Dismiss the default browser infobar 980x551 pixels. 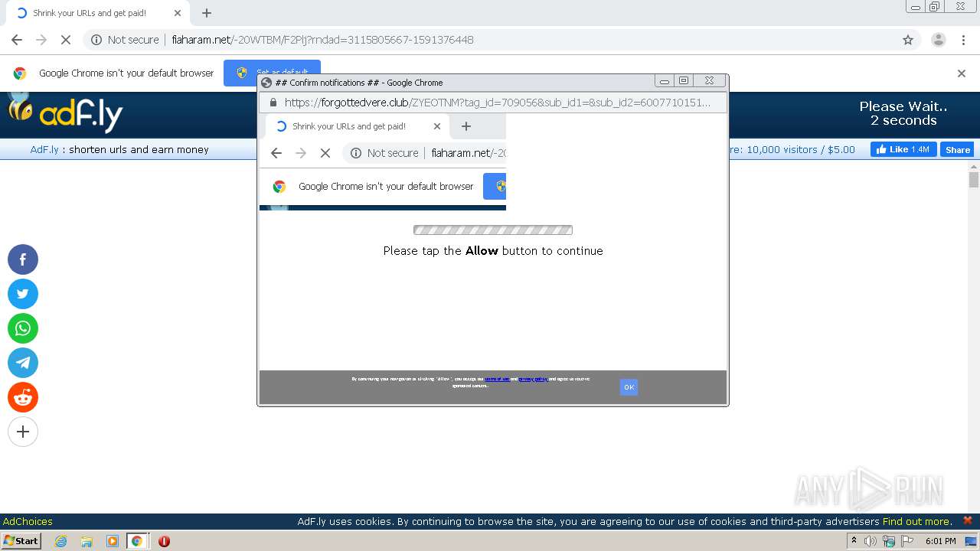click(x=962, y=73)
